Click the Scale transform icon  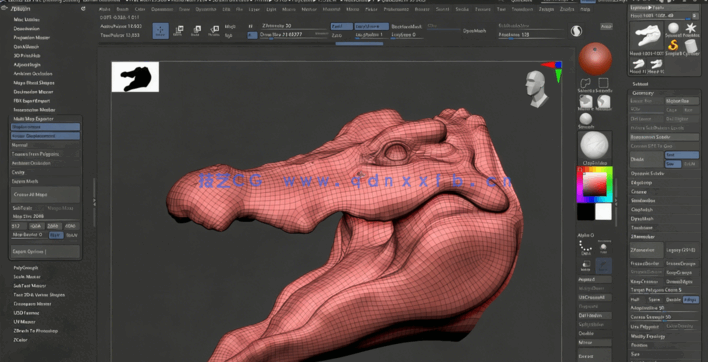(196, 31)
